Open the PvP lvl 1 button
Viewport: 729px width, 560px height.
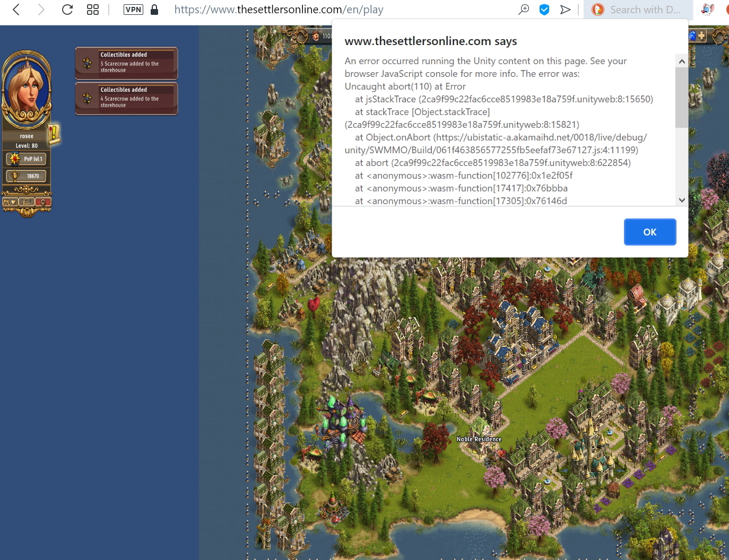point(27,159)
